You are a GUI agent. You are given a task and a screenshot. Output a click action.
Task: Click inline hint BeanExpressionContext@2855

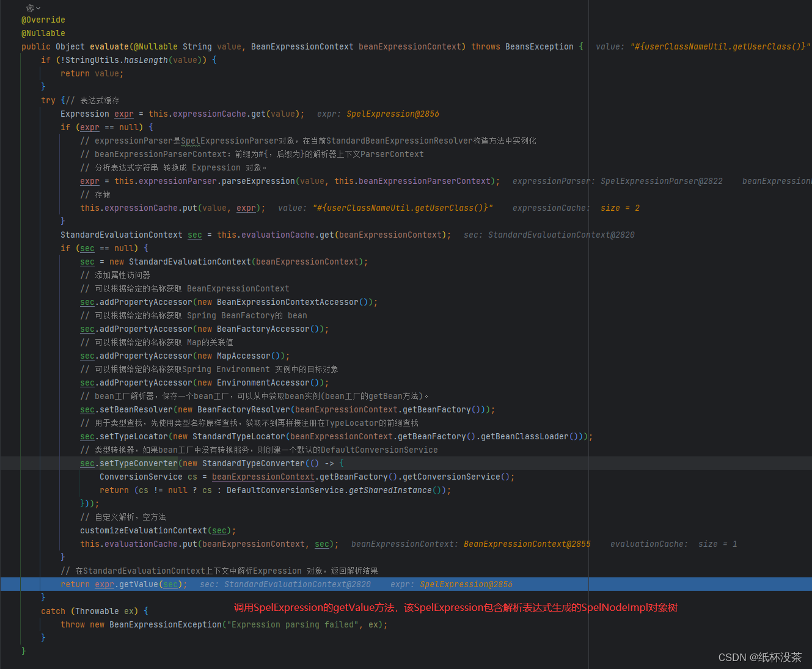pyautogui.click(x=527, y=544)
